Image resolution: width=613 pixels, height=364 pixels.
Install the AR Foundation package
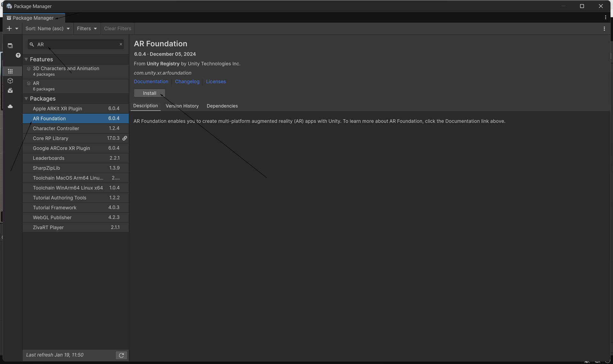pos(149,93)
